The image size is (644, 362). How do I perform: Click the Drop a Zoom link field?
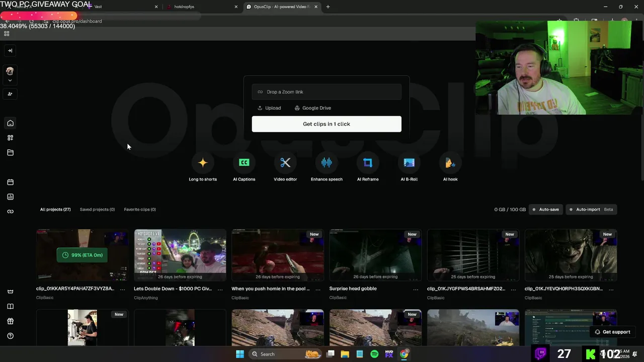click(327, 92)
